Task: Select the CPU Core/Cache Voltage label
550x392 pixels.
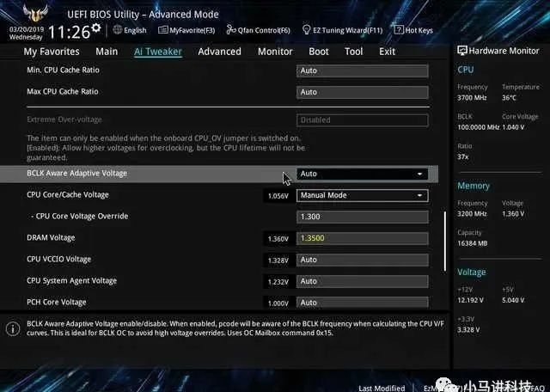Action: 68,195
